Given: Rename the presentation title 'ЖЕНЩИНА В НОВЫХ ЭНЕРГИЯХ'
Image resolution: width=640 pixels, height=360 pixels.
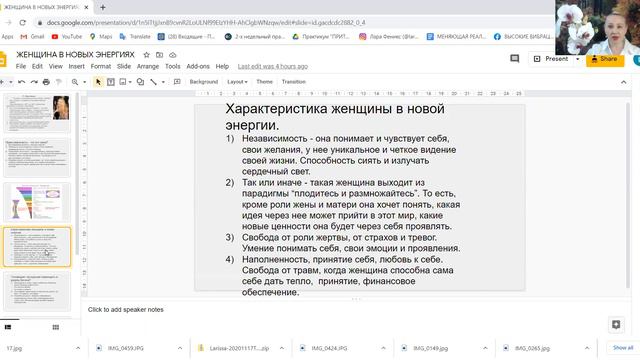Looking at the screenshot, I should tap(75, 55).
